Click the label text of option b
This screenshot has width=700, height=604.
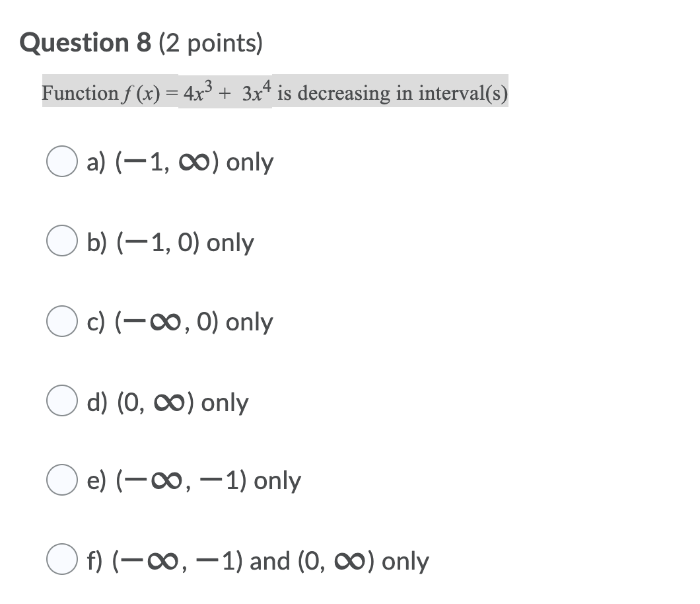[170, 242]
